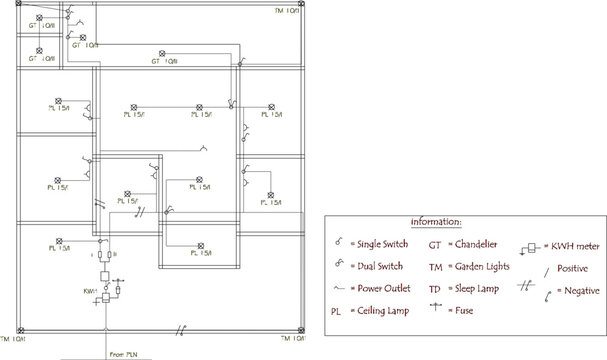Select the 'TM 10/8' label at the bottom-left corner
The width and height of the screenshot is (607, 360).
[13, 339]
